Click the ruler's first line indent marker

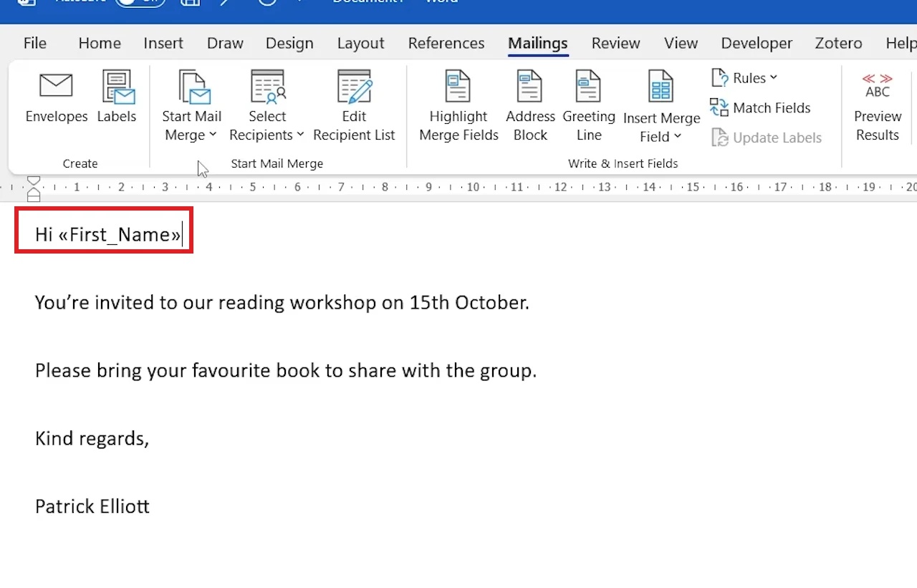[34, 180]
